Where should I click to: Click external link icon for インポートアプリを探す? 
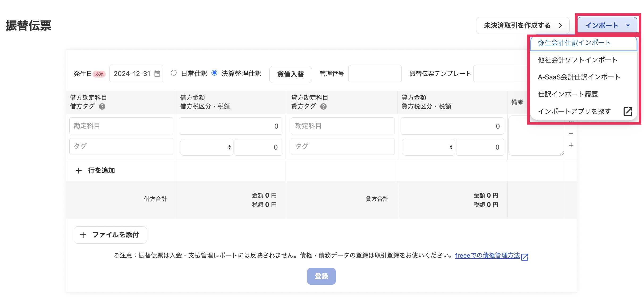628,111
